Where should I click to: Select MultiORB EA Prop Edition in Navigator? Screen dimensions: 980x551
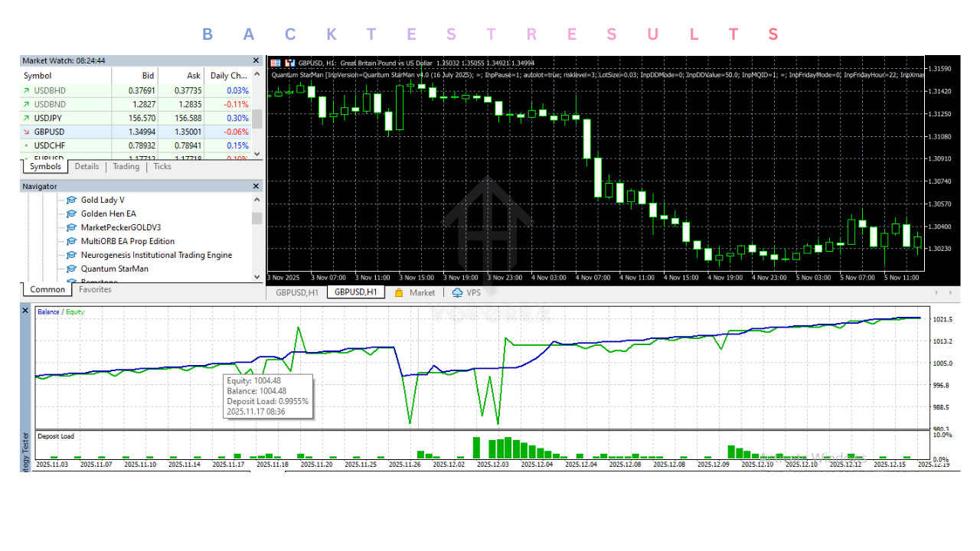point(127,241)
